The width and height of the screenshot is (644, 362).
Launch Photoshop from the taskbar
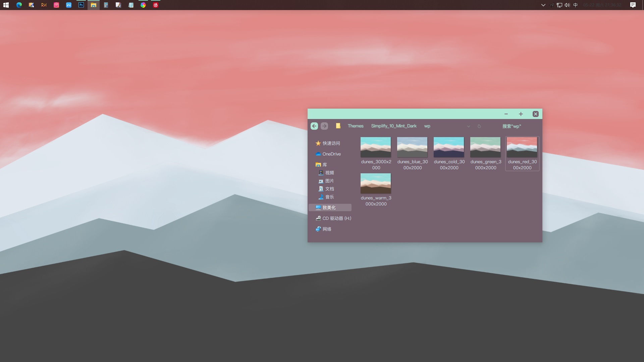pyautogui.click(x=81, y=5)
